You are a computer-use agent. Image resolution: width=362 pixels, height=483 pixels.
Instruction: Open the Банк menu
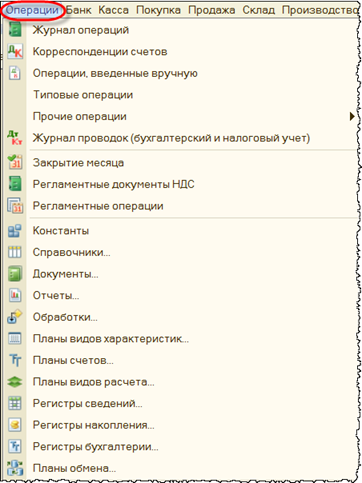point(79,10)
